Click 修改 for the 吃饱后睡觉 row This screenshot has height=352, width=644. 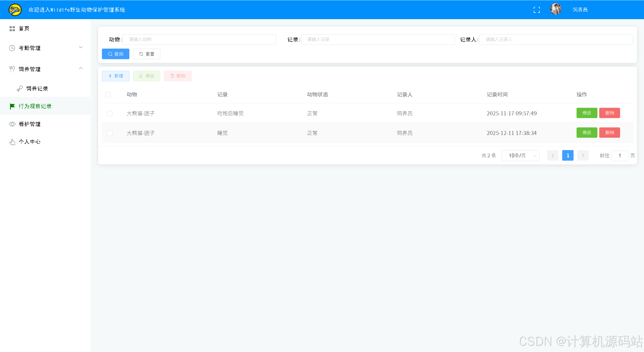[587, 113]
